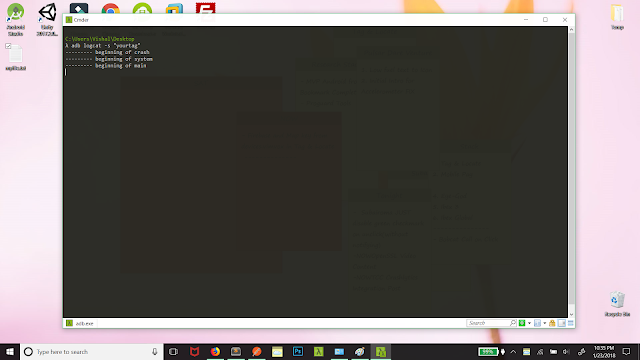Open Android Studio desktop shortcut
The width and height of the screenshot is (640, 360).
point(16,19)
